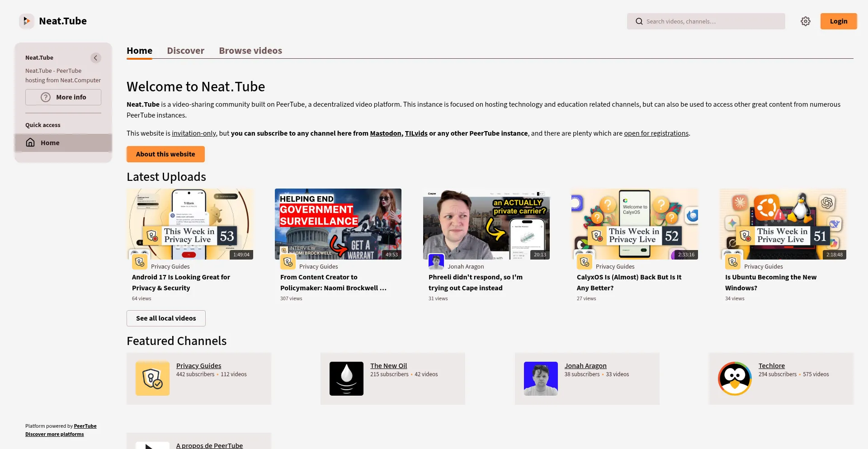Click the search magnifier icon
Viewport: 868px width, 449px height.
coord(639,21)
